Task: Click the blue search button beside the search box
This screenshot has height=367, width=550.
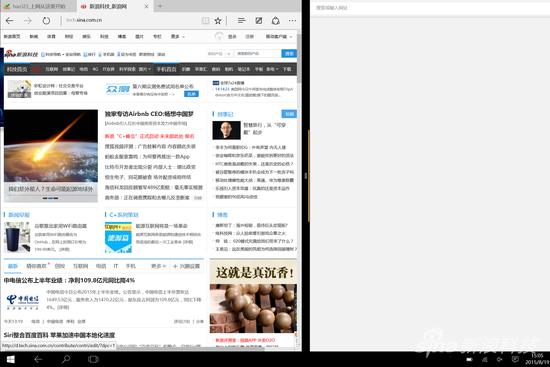Action: coord(289,53)
